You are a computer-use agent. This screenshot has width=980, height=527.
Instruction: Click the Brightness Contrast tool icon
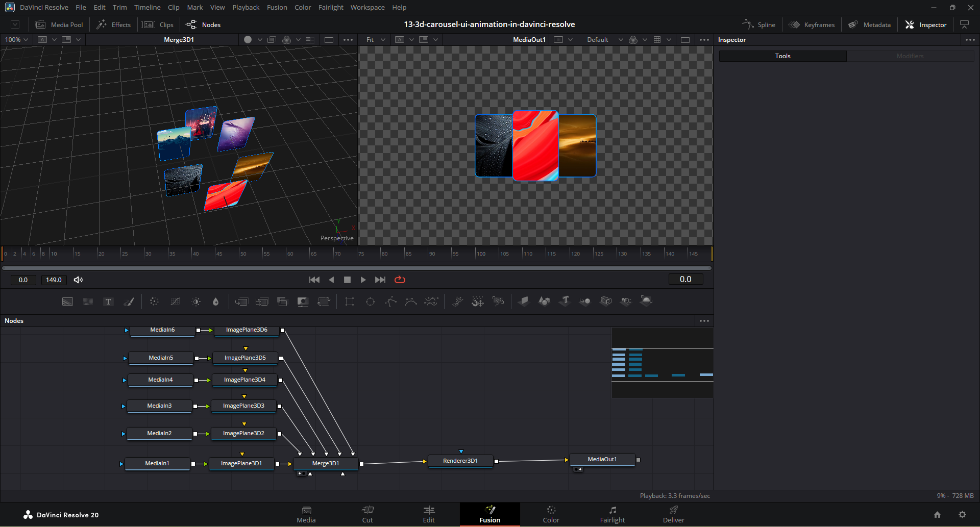196,302
